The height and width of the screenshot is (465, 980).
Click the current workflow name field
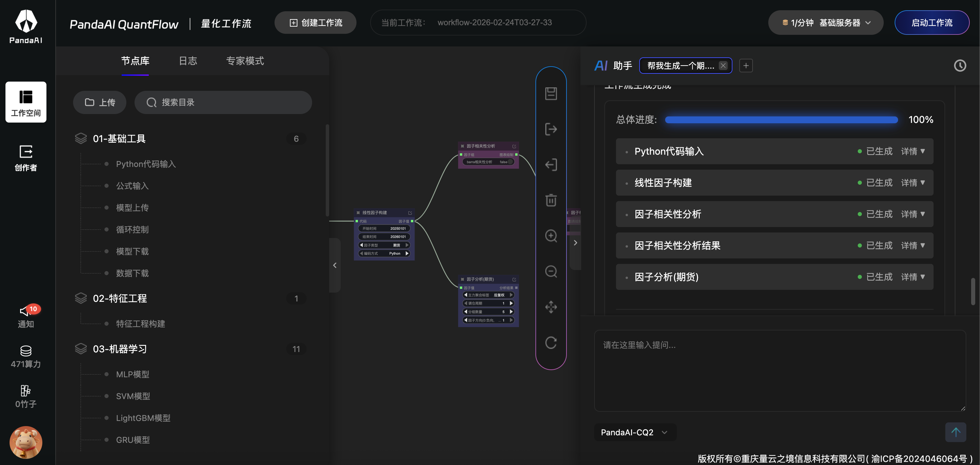click(478, 23)
